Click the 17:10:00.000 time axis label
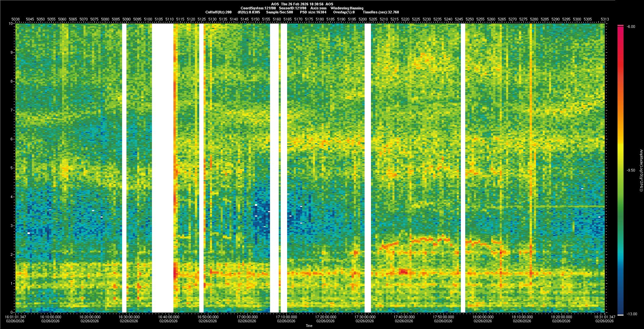The image size is (644, 329). 286,317
